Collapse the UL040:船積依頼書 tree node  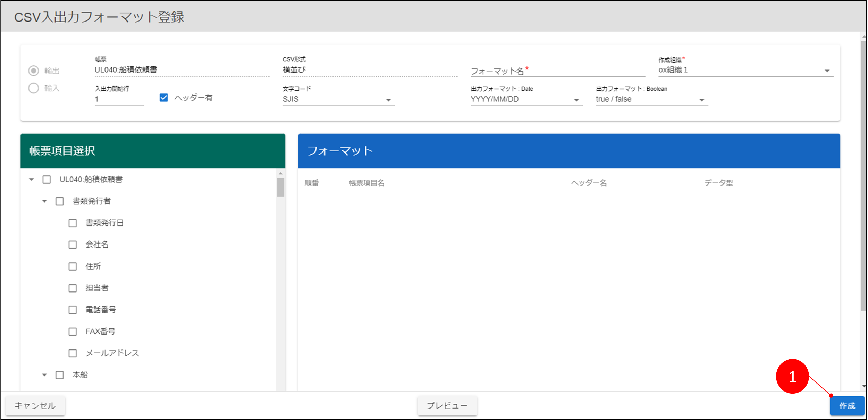(32, 180)
